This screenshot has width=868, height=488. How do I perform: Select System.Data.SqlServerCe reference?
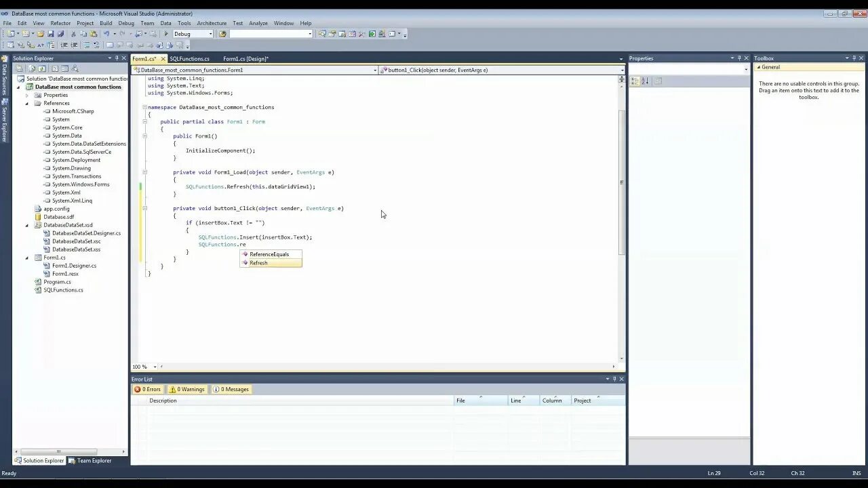pos(81,152)
